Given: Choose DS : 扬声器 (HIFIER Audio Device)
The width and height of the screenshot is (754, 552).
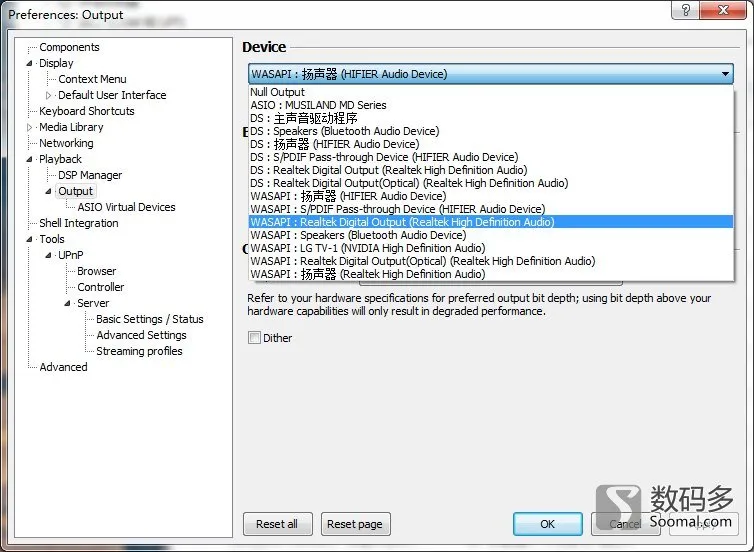Looking at the screenshot, I should click(491, 144).
